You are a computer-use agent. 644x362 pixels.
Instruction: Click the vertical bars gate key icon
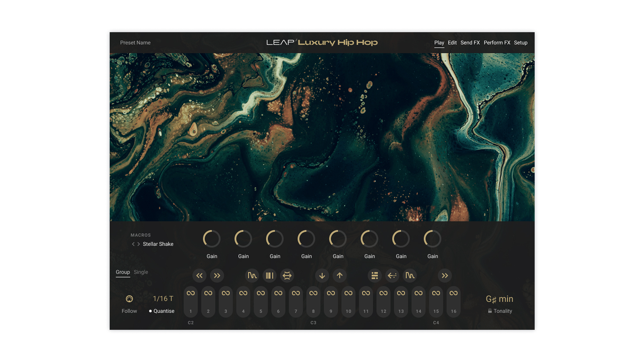tap(270, 276)
